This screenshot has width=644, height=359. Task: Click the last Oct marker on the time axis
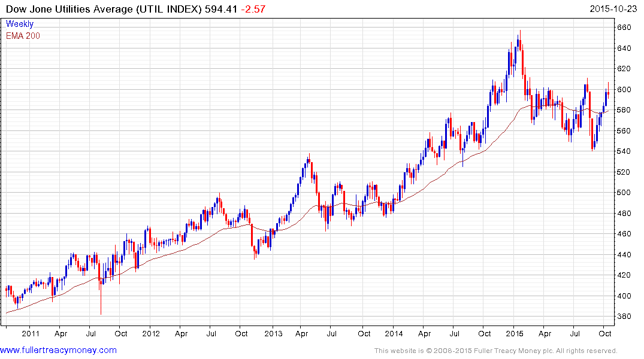click(606, 333)
